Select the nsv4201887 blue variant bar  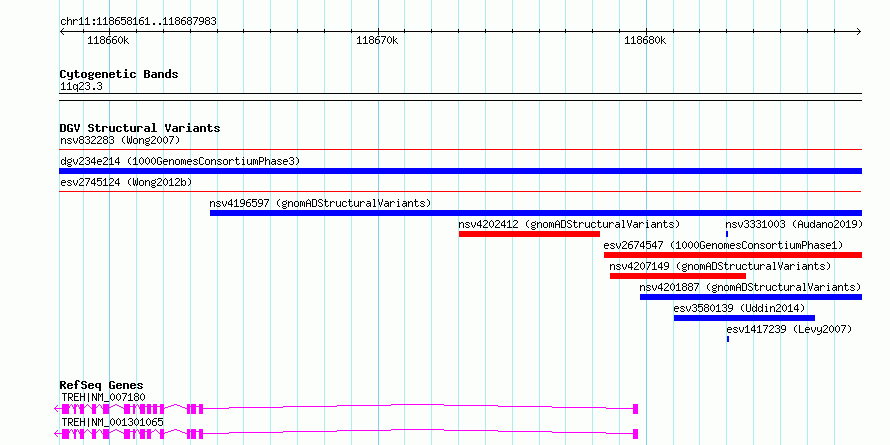coord(751,297)
